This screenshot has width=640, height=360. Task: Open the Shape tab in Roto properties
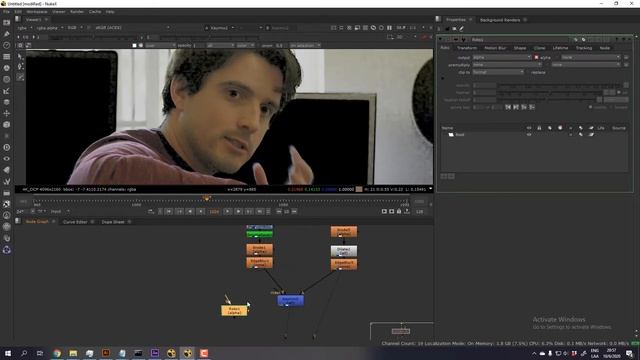(x=520, y=48)
